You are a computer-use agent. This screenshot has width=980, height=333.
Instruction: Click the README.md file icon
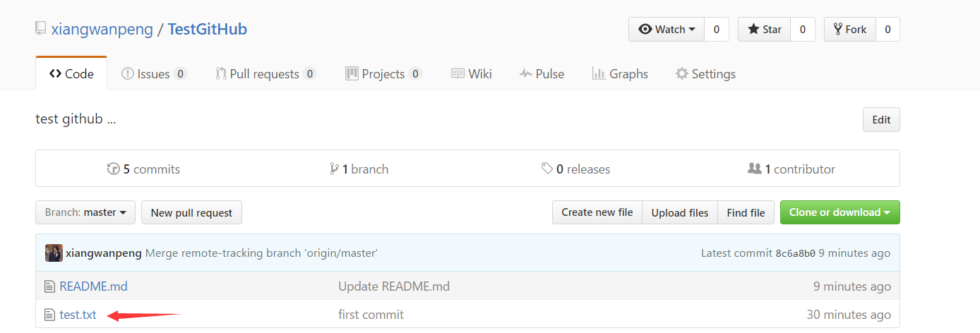49,286
